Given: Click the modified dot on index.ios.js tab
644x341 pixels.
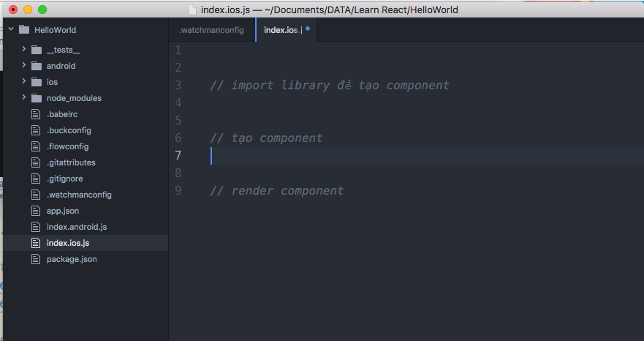Looking at the screenshot, I should click(x=308, y=29).
